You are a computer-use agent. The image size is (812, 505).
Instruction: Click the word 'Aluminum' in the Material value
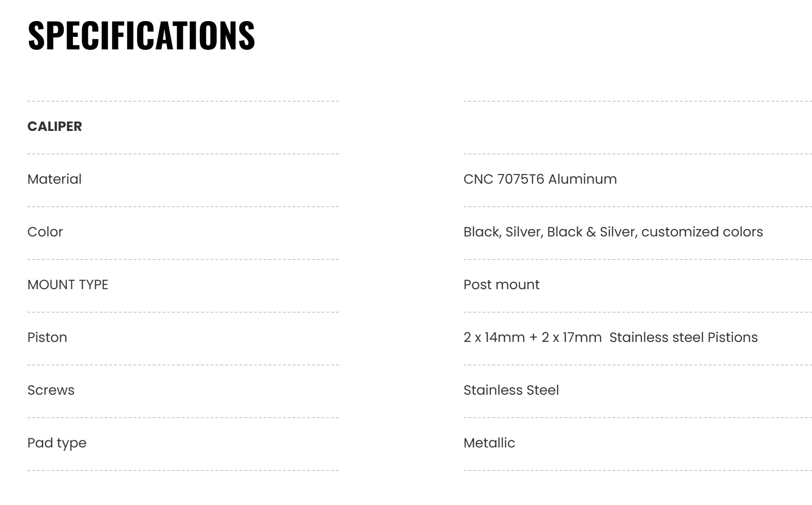pos(582,179)
